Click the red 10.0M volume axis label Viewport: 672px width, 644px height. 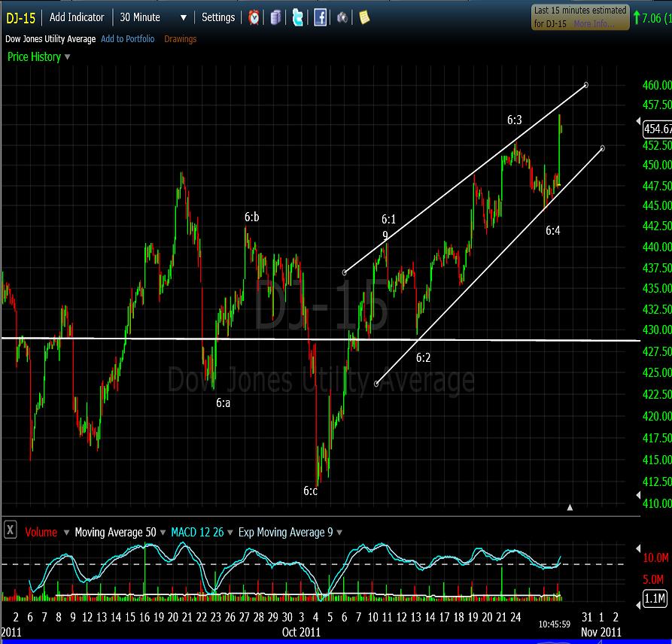pos(655,558)
